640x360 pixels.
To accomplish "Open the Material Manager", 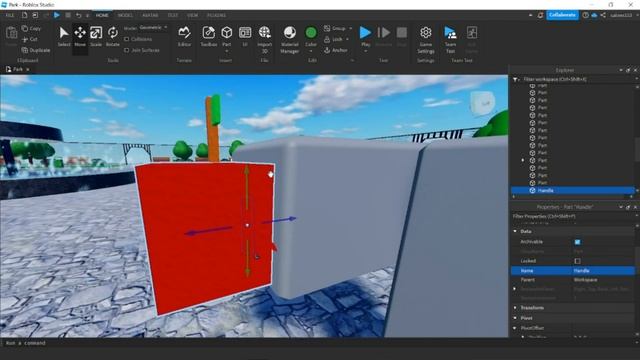I will (290, 39).
